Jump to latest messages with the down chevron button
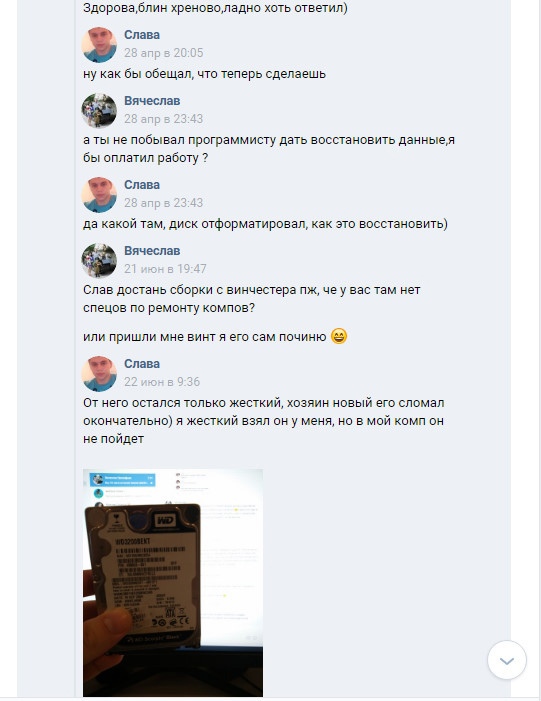The width and height of the screenshot is (541, 701). pyautogui.click(x=507, y=660)
